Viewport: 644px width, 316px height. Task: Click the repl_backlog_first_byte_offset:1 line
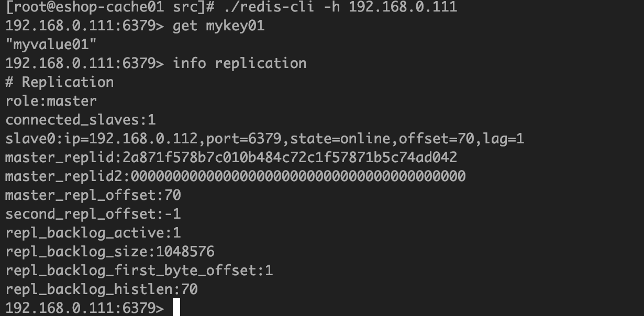pos(139,270)
